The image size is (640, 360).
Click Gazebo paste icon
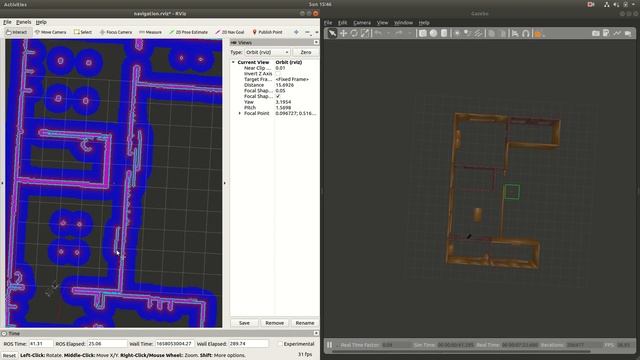pyautogui.click(x=502, y=33)
